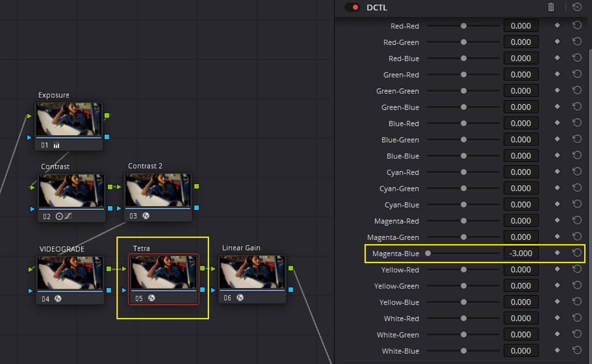Click the FX icon on node 03 Contrast 2

[x=146, y=216]
